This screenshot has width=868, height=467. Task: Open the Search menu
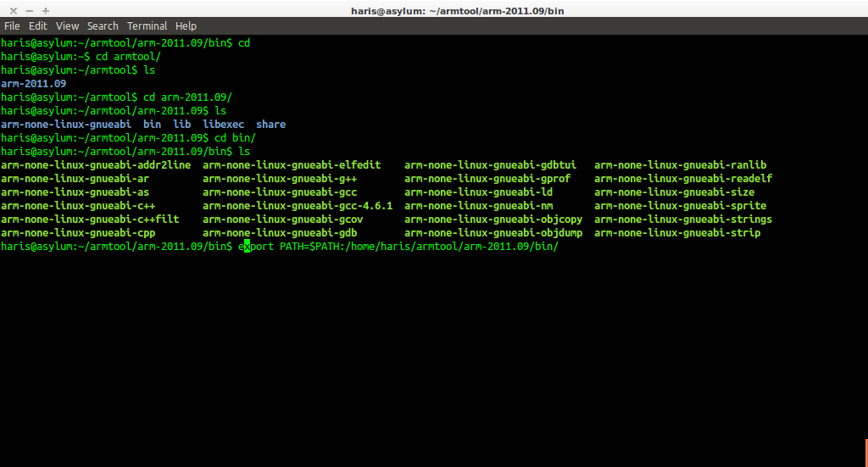103,26
